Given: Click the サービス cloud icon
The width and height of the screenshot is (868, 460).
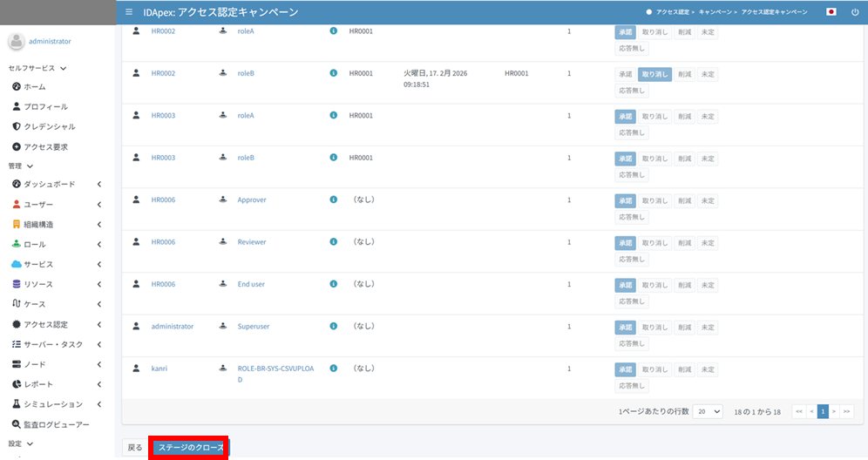Looking at the screenshot, I should pos(17,264).
